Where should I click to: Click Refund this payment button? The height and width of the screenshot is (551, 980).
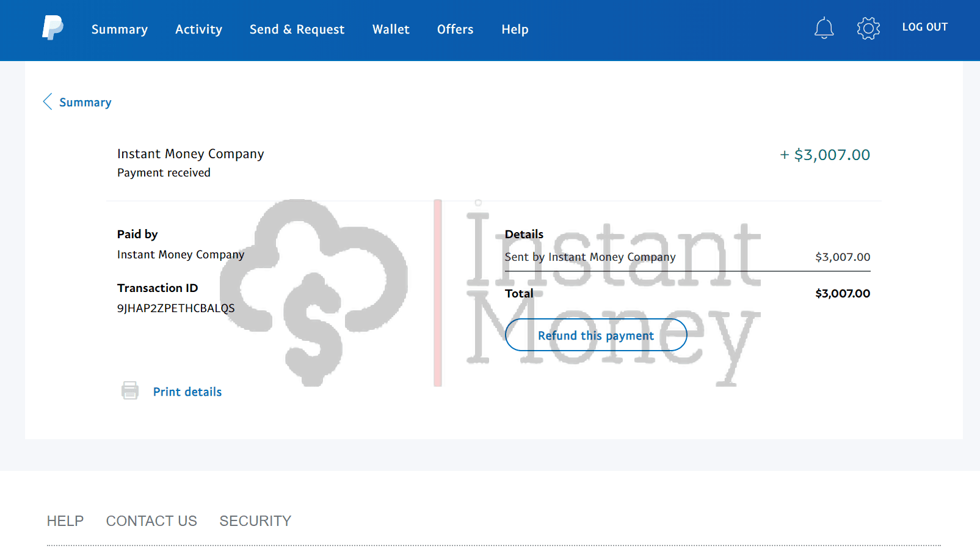pos(596,335)
